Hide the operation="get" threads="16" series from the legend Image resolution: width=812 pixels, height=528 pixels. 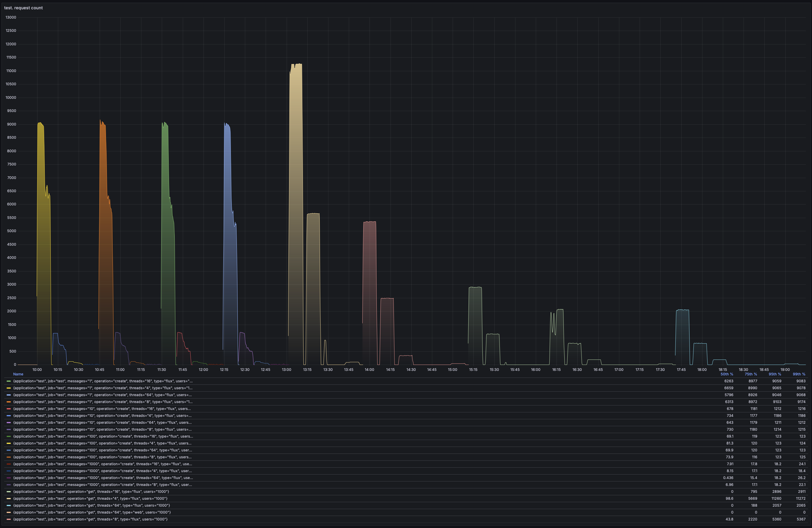(91, 491)
